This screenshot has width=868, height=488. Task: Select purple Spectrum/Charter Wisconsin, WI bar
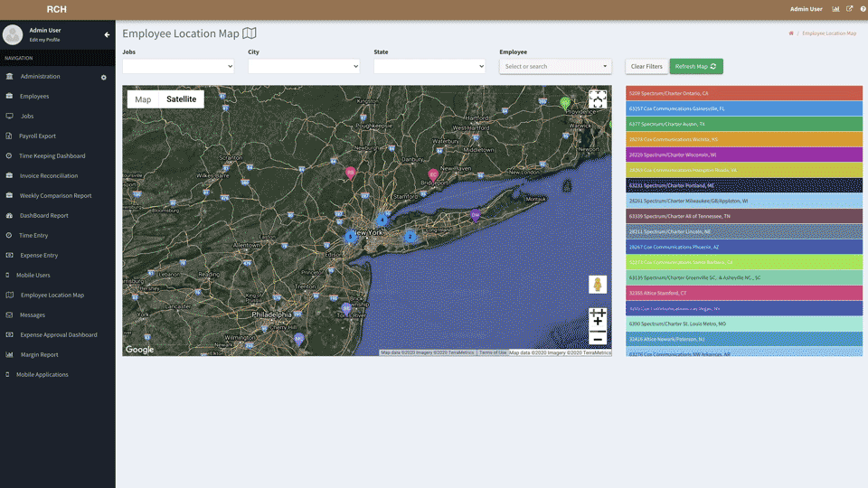tap(744, 155)
